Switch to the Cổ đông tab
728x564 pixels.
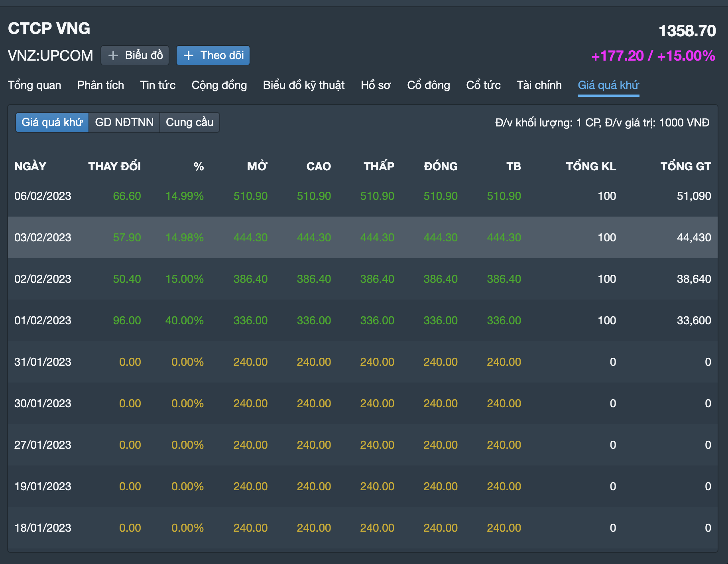428,85
